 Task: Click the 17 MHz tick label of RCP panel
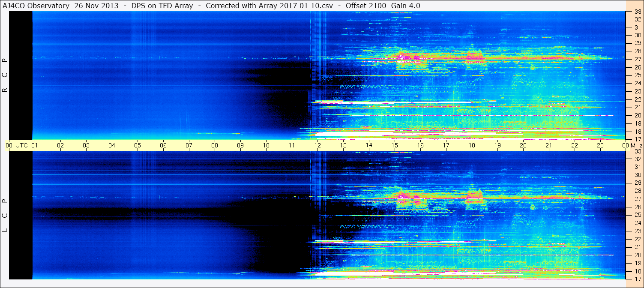[x=638, y=139]
